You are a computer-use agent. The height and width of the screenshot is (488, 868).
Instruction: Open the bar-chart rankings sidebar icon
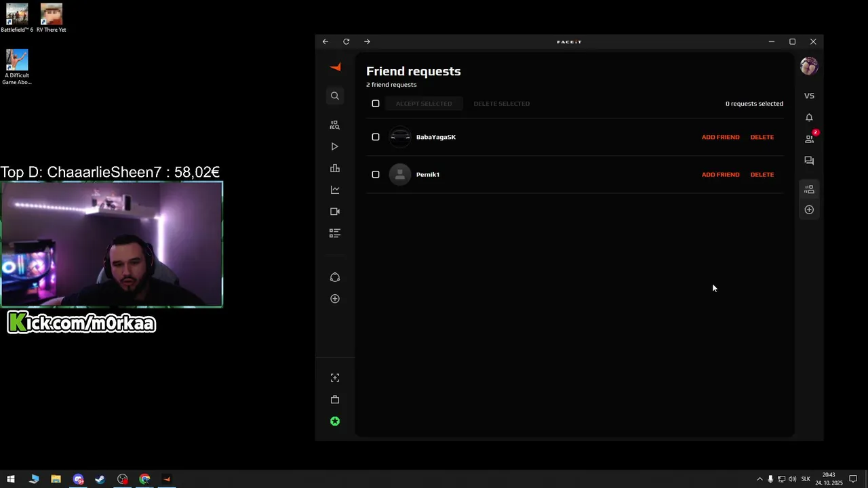click(335, 169)
